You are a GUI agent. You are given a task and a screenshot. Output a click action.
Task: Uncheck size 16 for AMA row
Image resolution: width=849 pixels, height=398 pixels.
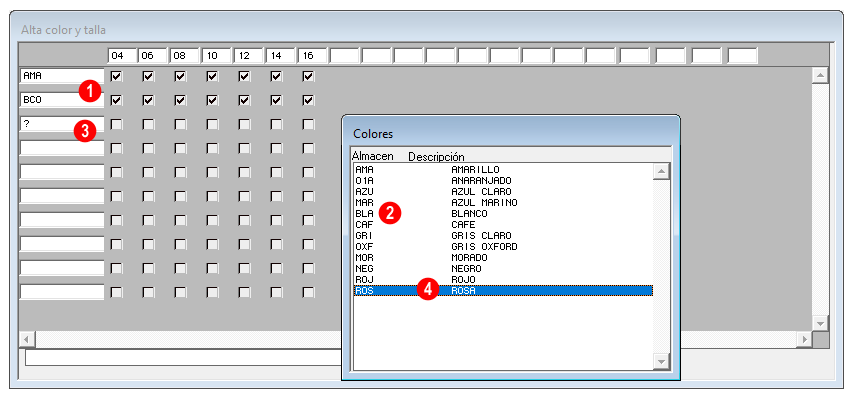coord(308,76)
